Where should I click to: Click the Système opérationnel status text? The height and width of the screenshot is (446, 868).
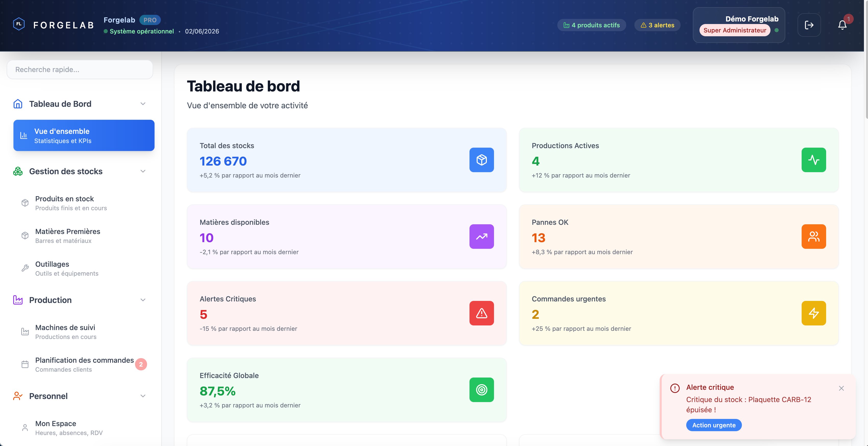click(142, 31)
